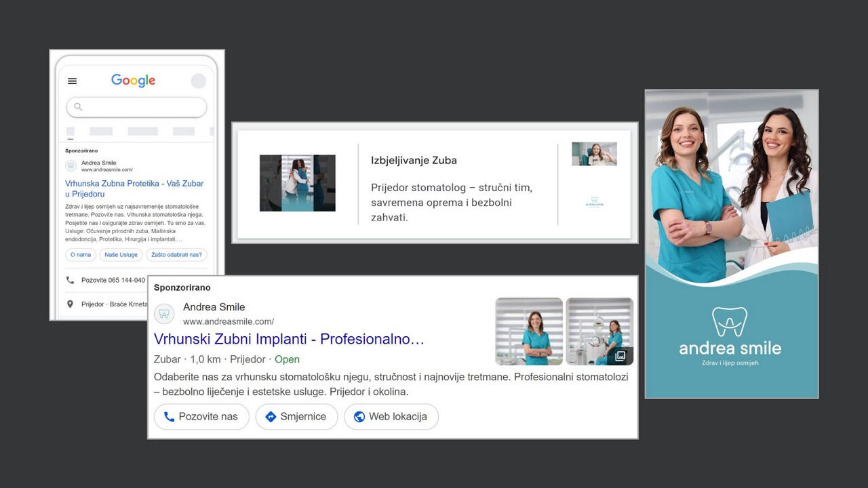This screenshot has width=868, height=488.
Task: Click the Google logo in mobile preview
Action: pos(134,81)
